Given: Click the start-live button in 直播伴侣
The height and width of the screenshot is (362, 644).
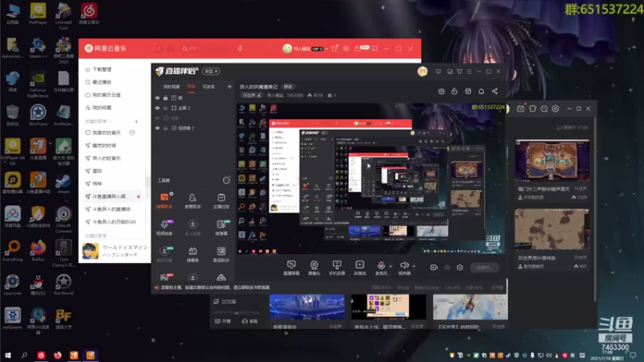Looking at the screenshot, I should [x=485, y=268].
